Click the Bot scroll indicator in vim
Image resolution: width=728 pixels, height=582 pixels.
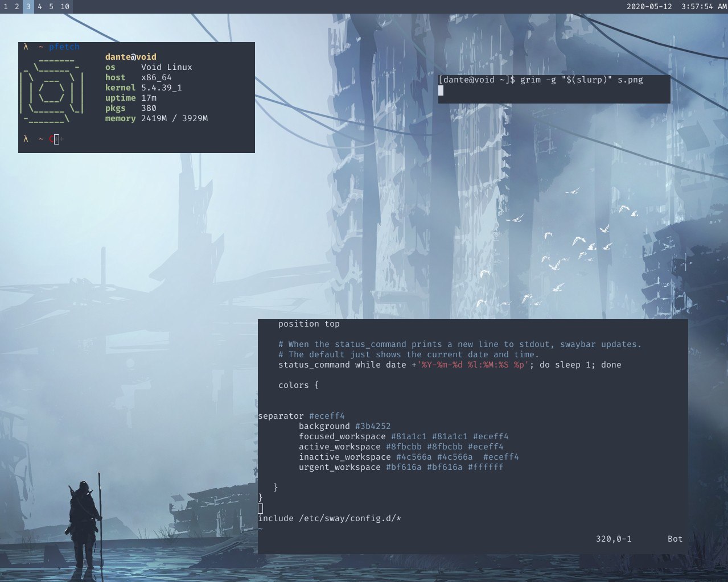pos(675,539)
